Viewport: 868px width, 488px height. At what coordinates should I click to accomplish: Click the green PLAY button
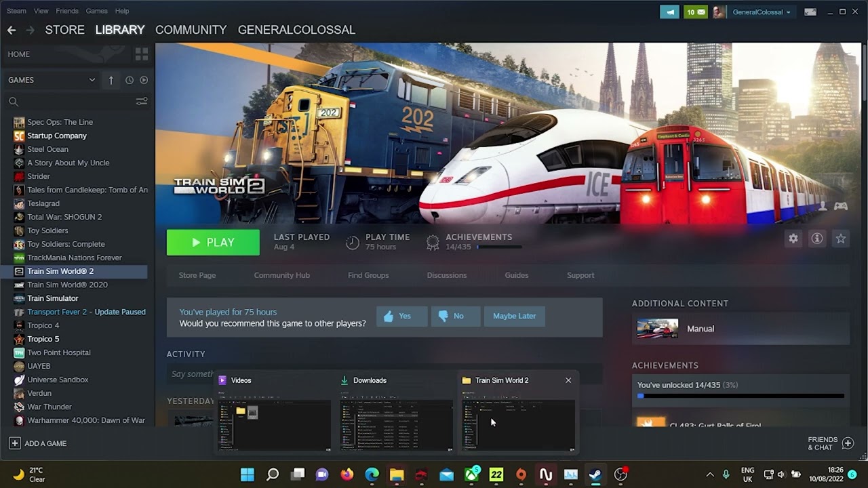click(213, 243)
